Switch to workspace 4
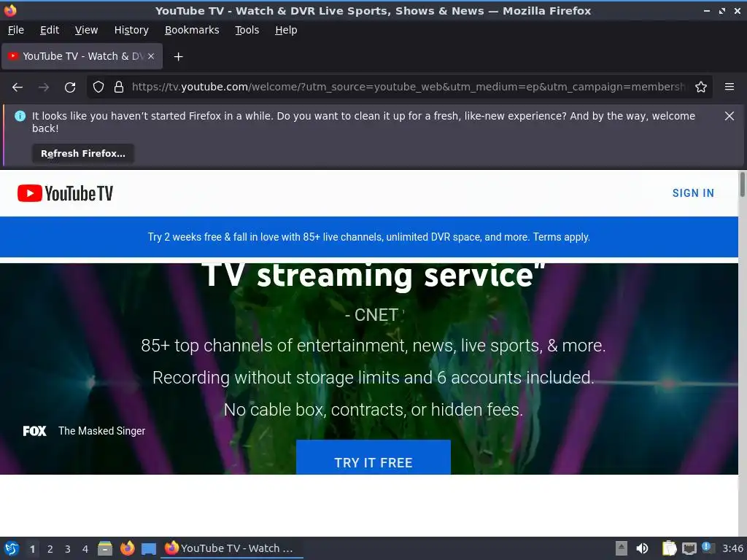The height and width of the screenshot is (560, 747). 85,549
